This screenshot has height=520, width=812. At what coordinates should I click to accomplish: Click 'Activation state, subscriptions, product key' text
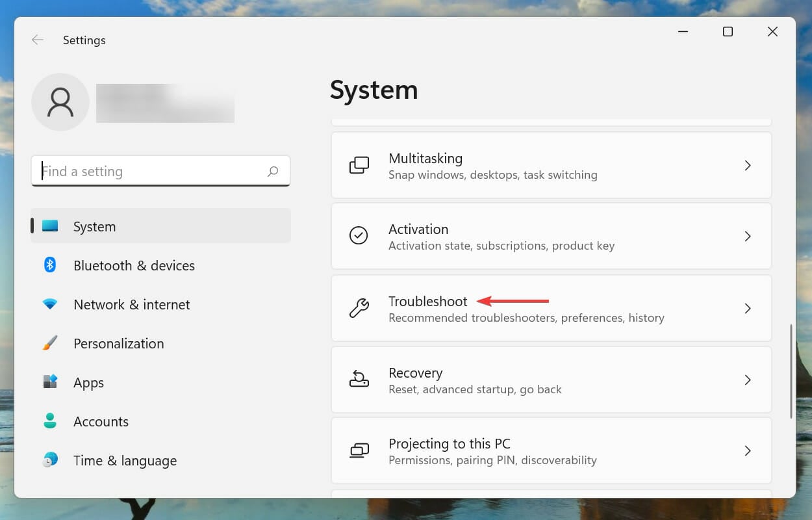click(x=501, y=246)
